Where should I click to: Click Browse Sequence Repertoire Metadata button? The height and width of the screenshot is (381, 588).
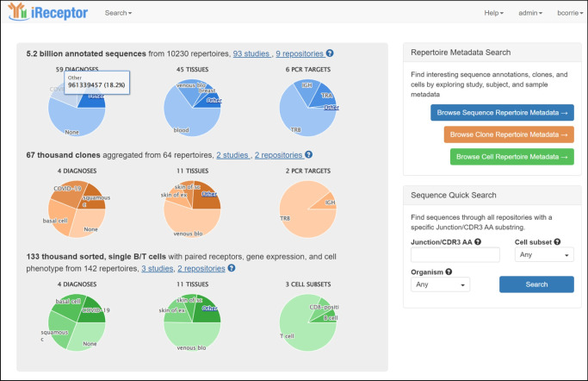(x=503, y=113)
